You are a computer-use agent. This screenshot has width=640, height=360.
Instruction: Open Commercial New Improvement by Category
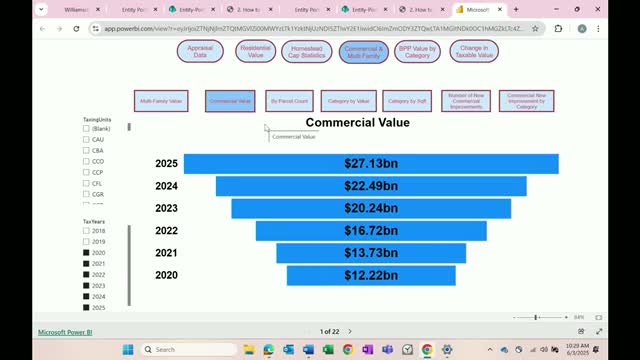[527, 101]
